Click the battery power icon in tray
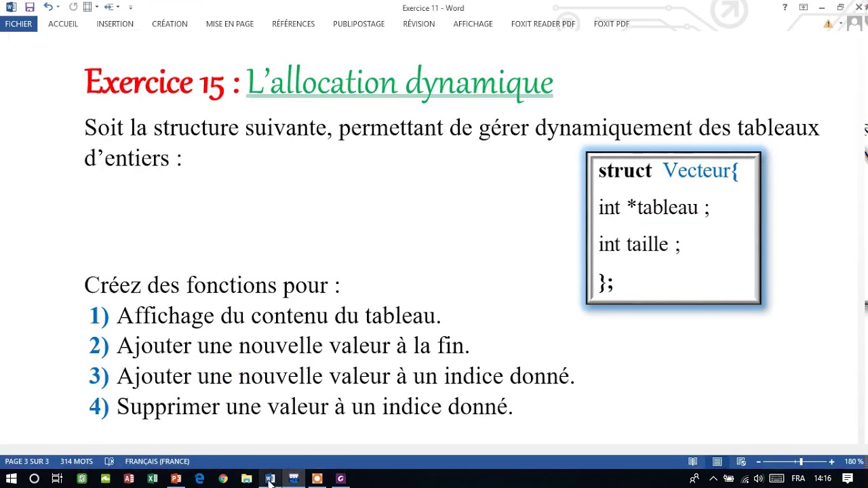This screenshot has height=488, width=868. coord(729,479)
